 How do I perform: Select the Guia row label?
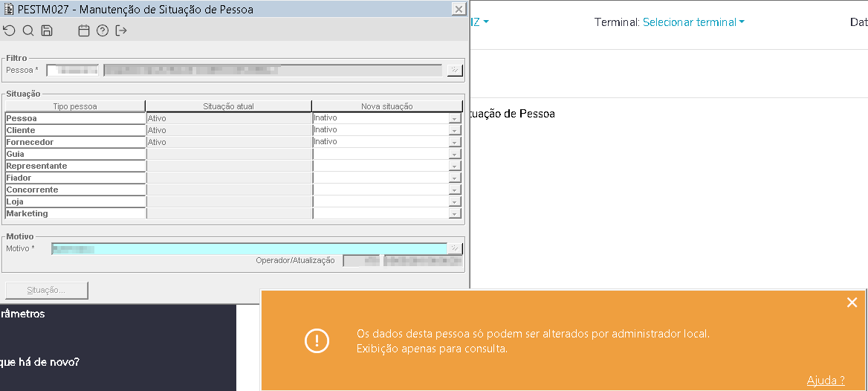[75, 154]
